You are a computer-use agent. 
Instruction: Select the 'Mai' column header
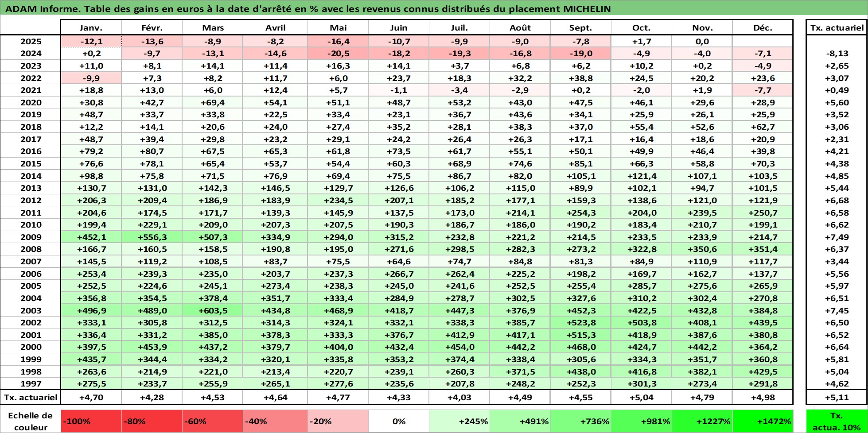338,27
